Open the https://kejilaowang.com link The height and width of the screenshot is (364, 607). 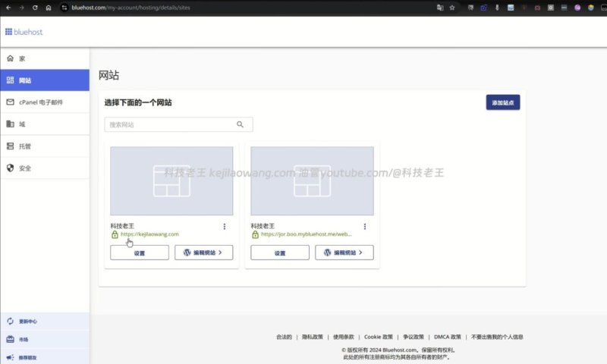tap(149, 234)
